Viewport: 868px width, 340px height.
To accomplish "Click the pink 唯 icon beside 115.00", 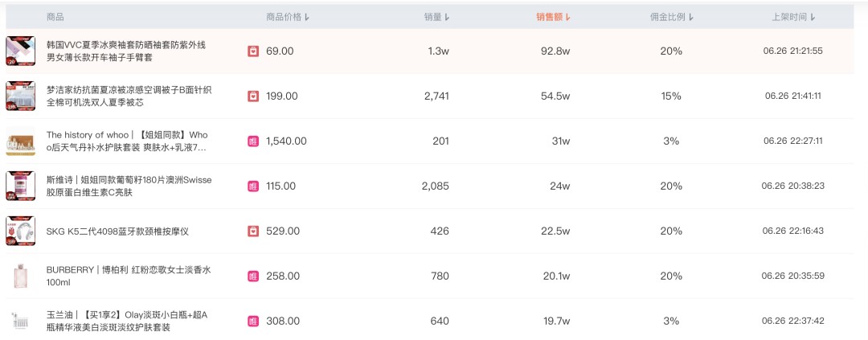I will point(253,186).
